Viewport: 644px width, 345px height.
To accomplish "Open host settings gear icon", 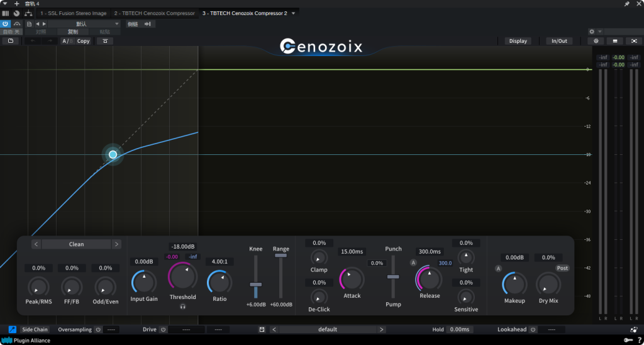I will pyautogui.click(x=592, y=31).
